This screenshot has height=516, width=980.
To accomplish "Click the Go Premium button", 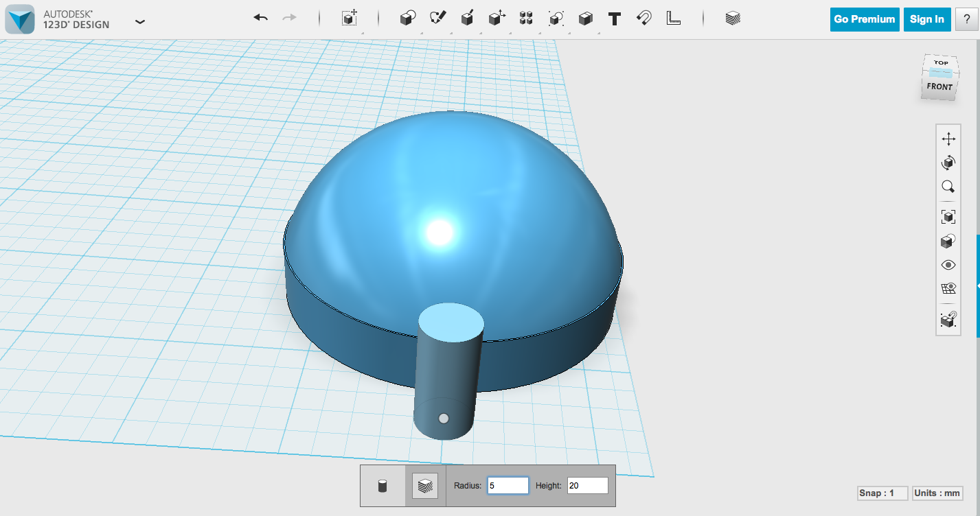I will point(864,19).
